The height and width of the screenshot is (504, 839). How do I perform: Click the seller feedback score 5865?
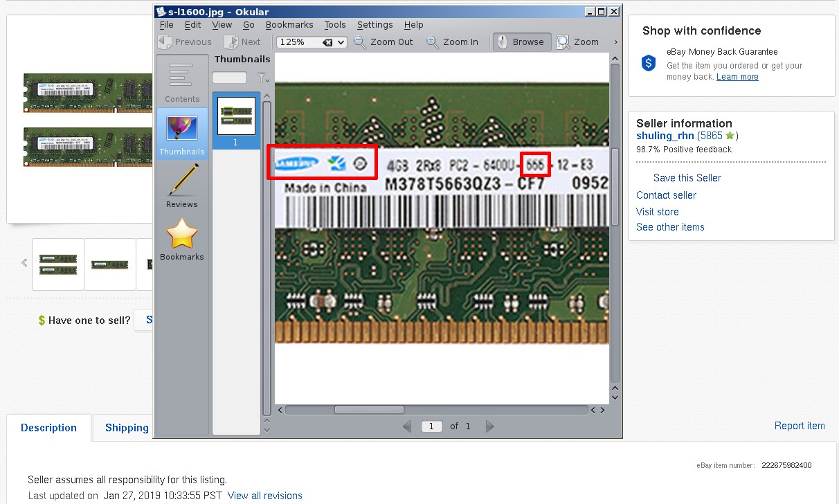pyautogui.click(x=710, y=136)
